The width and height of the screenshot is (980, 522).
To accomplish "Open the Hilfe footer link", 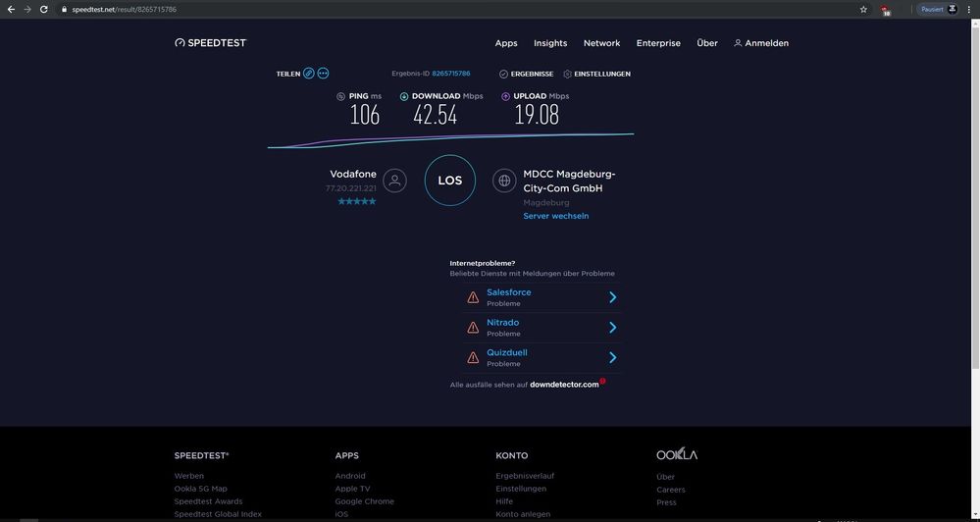I will tap(504, 501).
